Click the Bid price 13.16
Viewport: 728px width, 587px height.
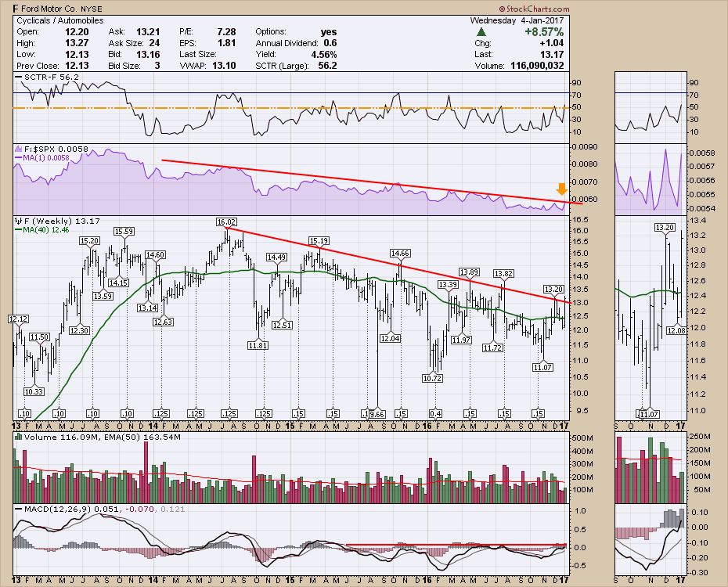[x=148, y=54]
